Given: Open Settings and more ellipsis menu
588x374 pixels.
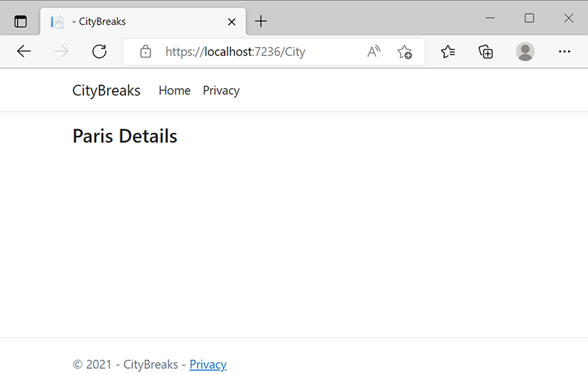Looking at the screenshot, I should pos(565,51).
